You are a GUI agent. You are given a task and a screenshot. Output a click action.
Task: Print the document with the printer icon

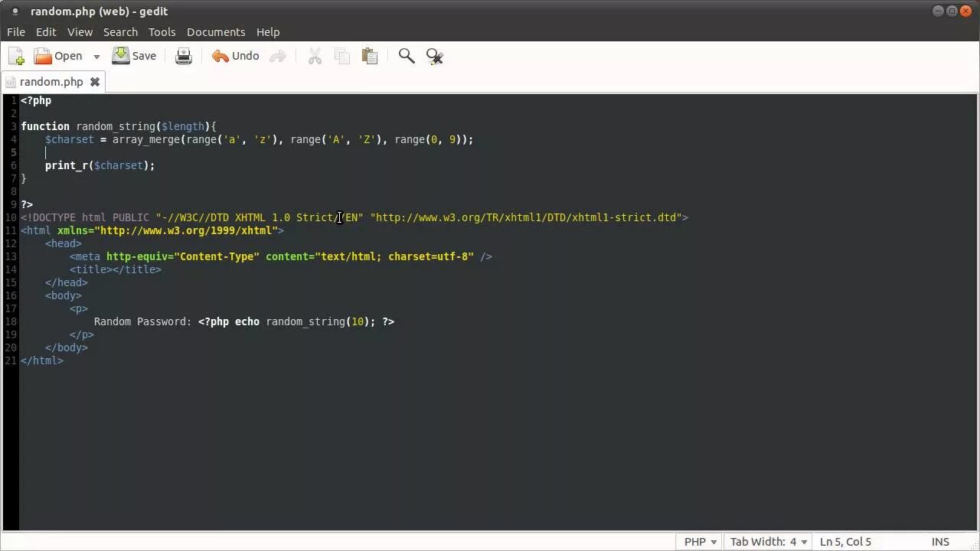click(184, 56)
